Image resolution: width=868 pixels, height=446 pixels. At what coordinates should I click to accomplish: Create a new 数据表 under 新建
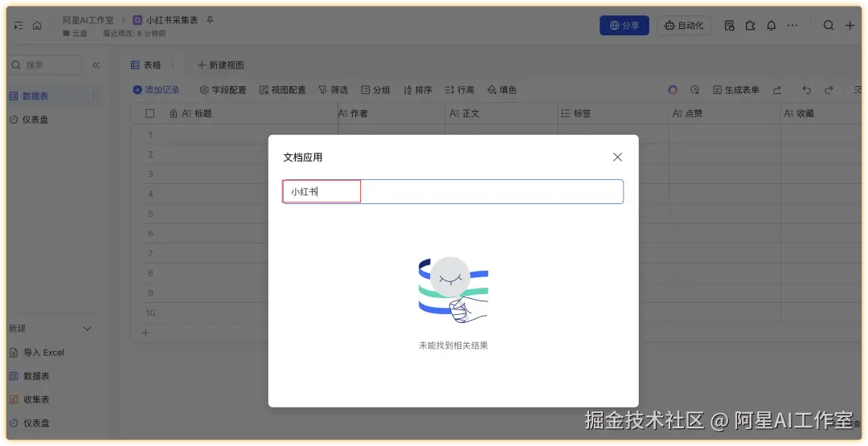pyautogui.click(x=30, y=376)
